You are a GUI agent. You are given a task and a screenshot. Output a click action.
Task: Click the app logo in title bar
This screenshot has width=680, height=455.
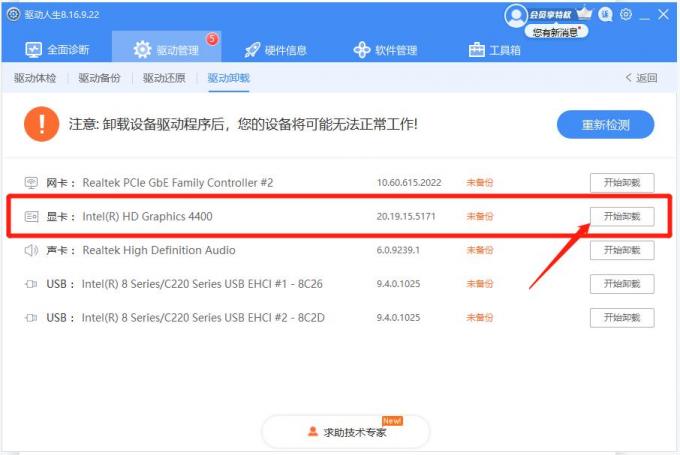click(x=13, y=14)
